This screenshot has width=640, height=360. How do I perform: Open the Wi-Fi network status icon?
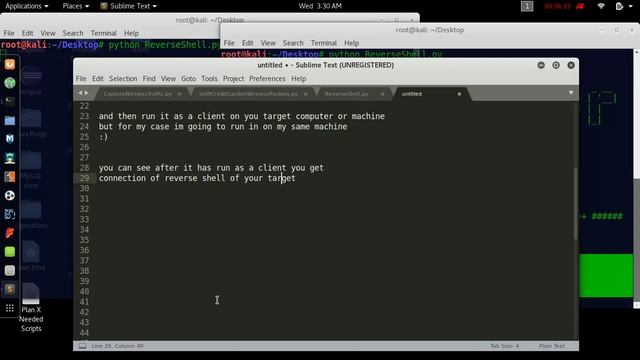(601, 6)
